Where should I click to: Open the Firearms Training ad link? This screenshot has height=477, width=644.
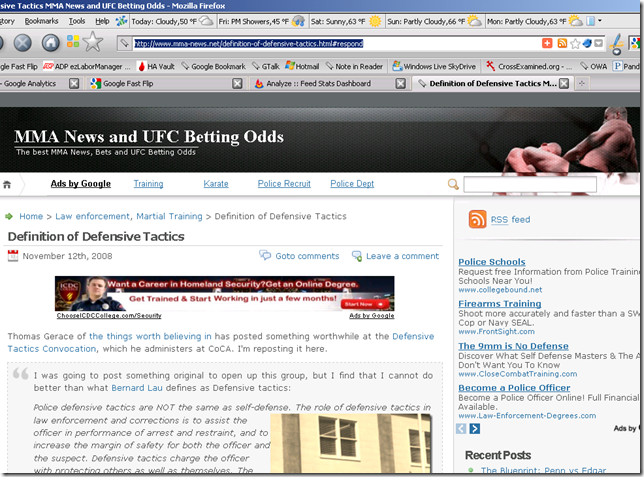[499, 304]
